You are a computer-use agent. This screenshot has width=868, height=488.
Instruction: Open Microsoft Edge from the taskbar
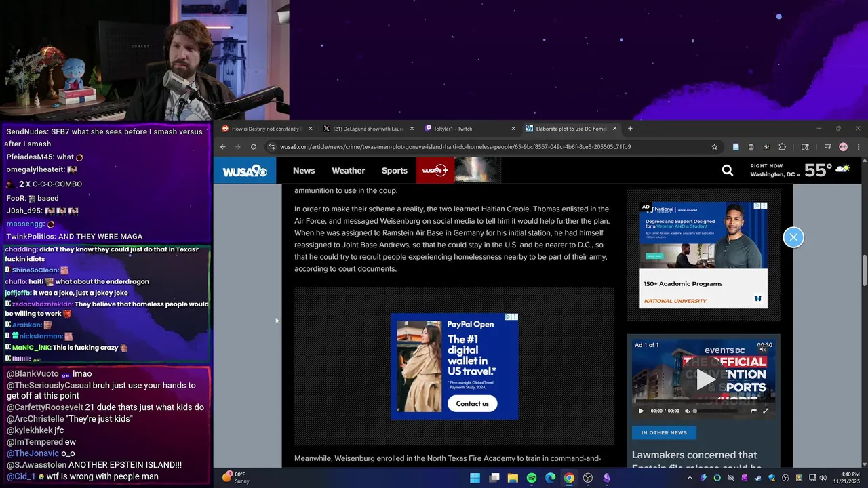click(551, 478)
